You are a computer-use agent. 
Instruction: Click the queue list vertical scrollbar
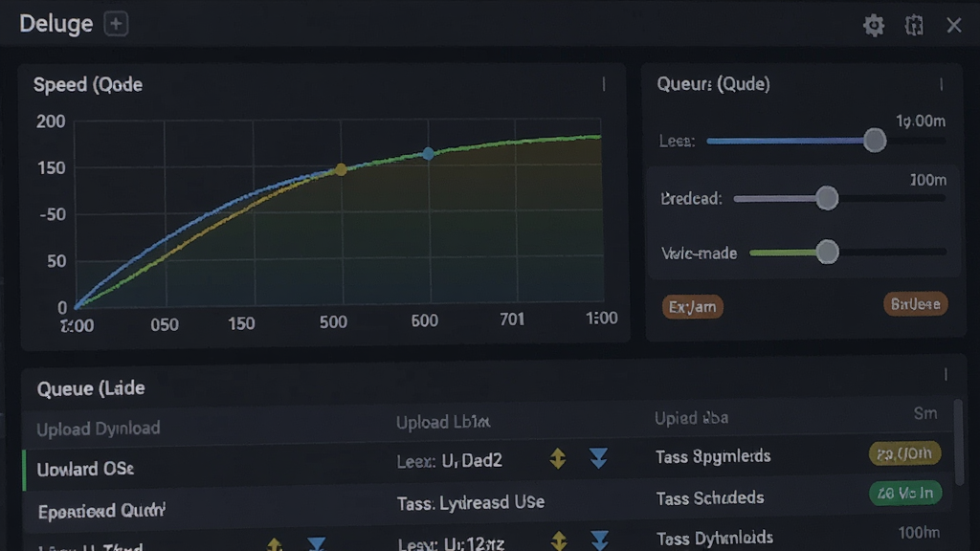pos(958,442)
